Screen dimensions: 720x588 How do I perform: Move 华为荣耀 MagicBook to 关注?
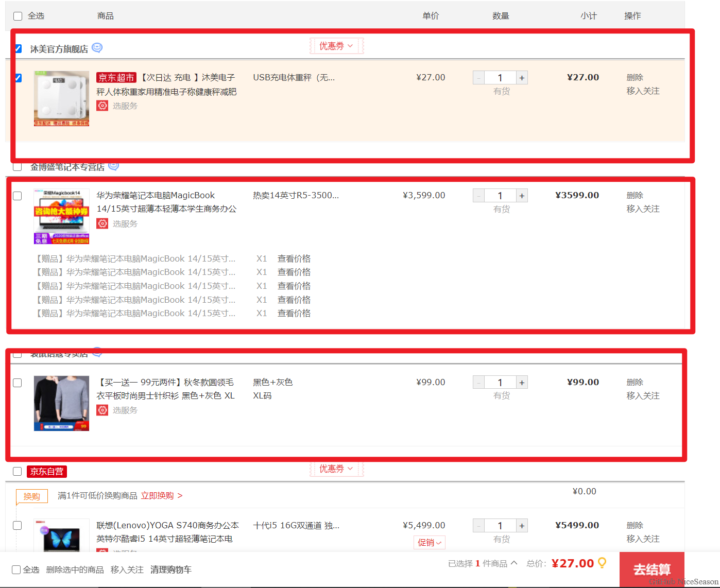(643, 209)
